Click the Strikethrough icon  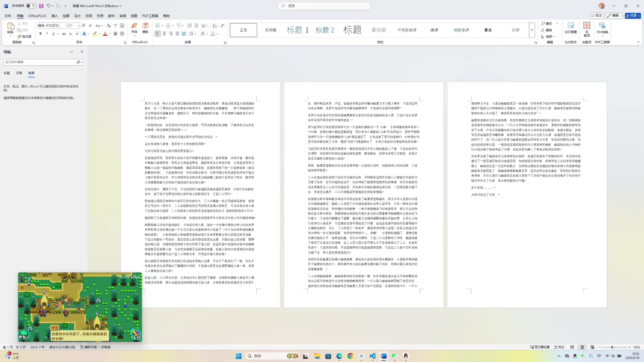(x=64, y=34)
